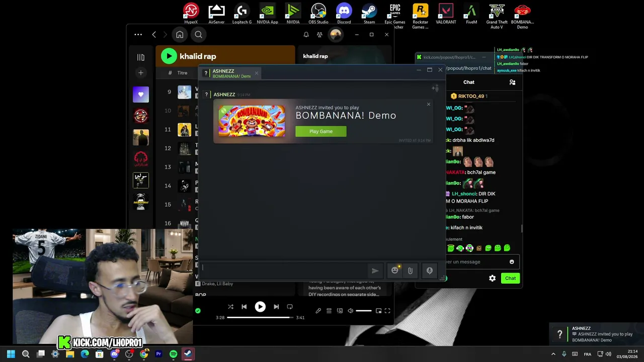Open the Spotify mini player
The width and height of the screenshot is (644, 362).
tap(378, 311)
